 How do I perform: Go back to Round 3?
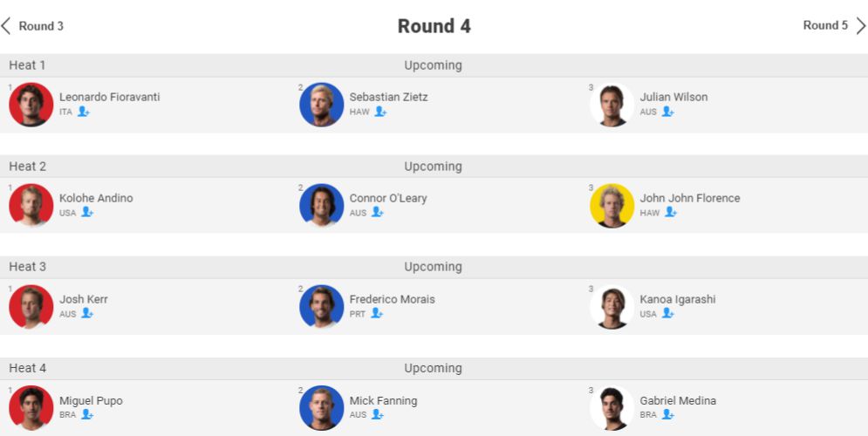pos(33,26)
